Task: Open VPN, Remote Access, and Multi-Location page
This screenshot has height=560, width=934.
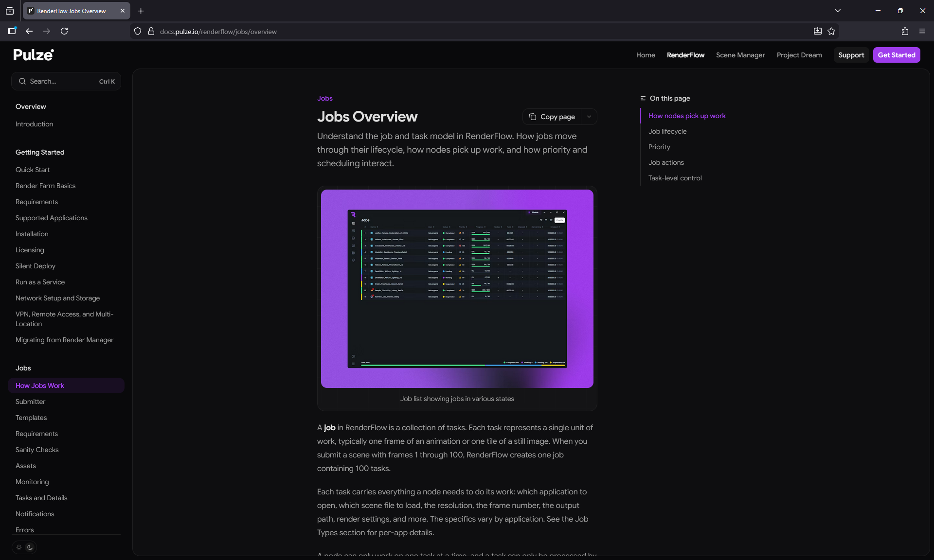Action: point(64,319)
